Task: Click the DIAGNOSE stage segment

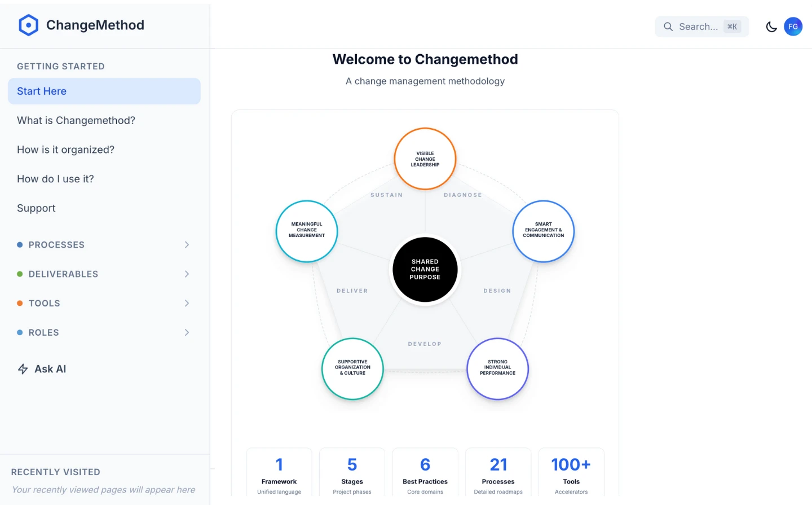Action: (463, 195)
